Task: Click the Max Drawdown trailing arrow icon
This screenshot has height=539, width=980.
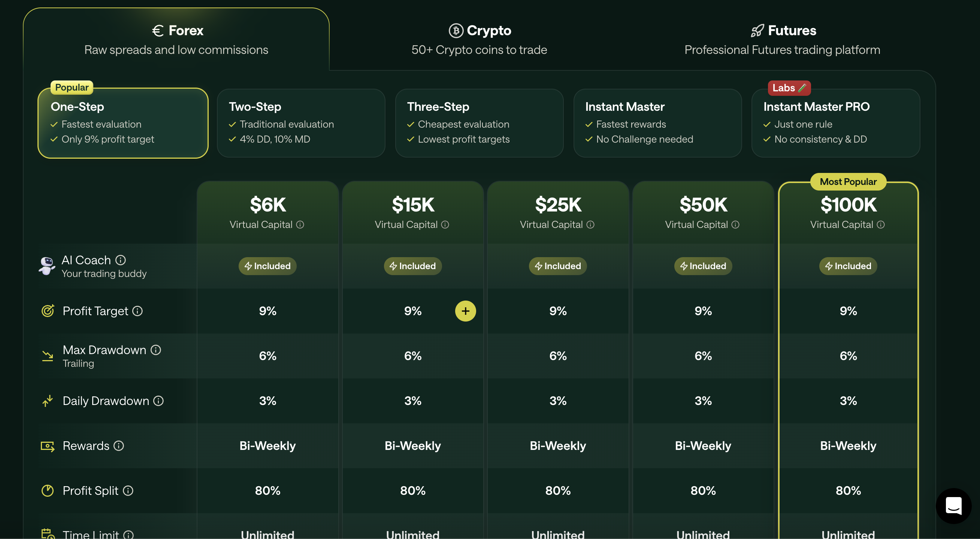Action: [47, 356]
